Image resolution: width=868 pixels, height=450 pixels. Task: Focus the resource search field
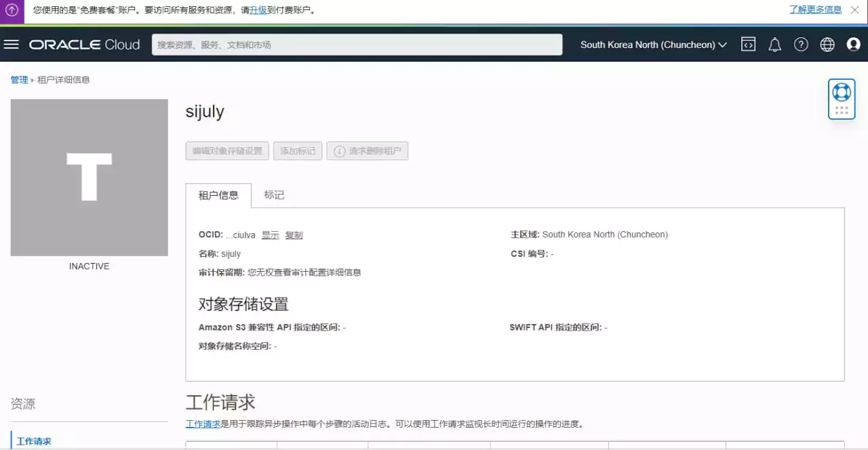coord(357,45)
